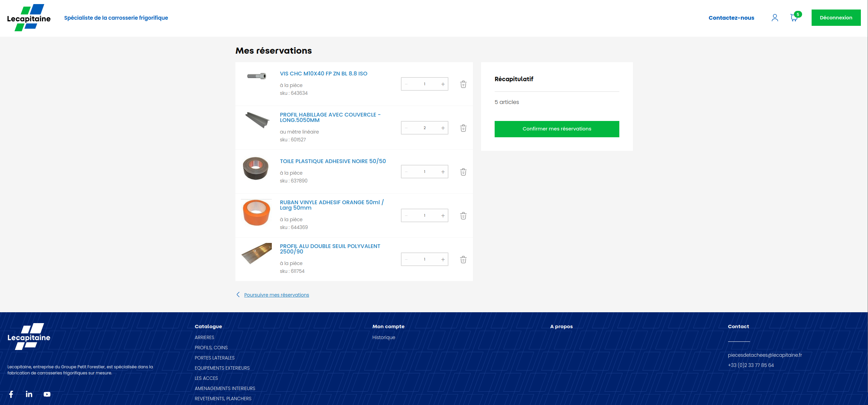Open EQUIPEMENTS EXTERIEURS footer link

(222, 368)
